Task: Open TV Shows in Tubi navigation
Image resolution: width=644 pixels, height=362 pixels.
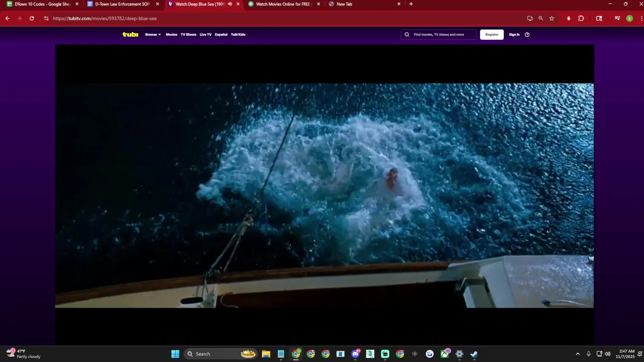Action: [x=188, y=35]
